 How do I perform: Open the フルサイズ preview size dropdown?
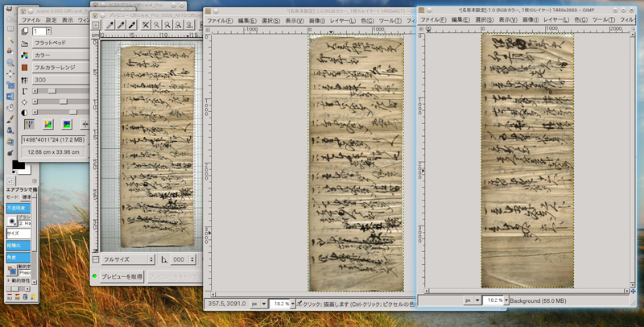click(x=128, y=259)
